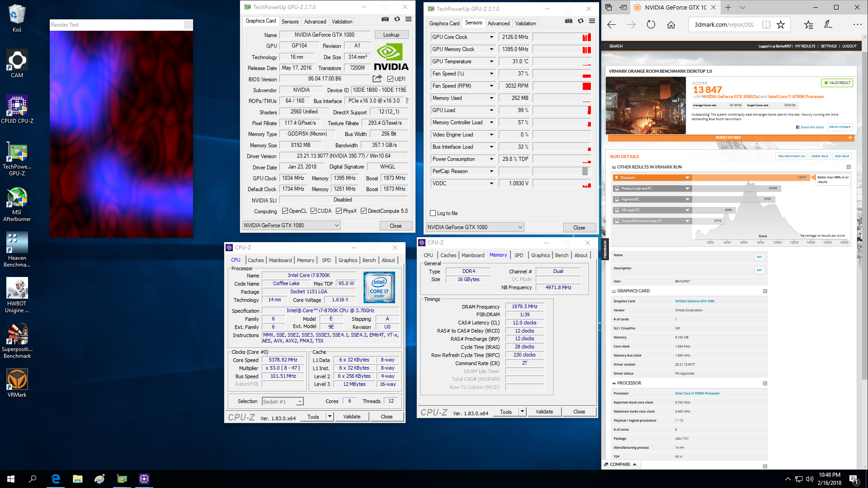Click the View benchmark run button
This screenshot has width=868, height=488.
click(791, 156)
